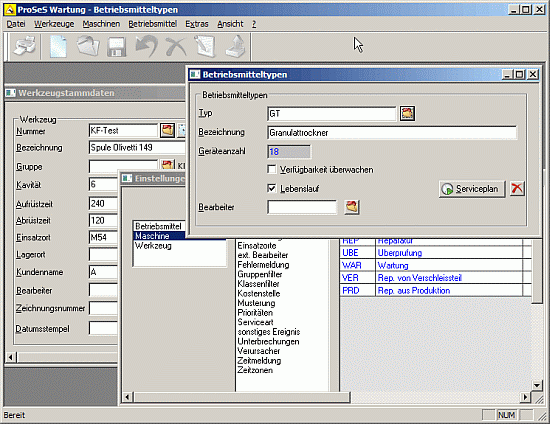Click the empty Bearbeiter field in Betriebsmitteltypen

point(302,207)
